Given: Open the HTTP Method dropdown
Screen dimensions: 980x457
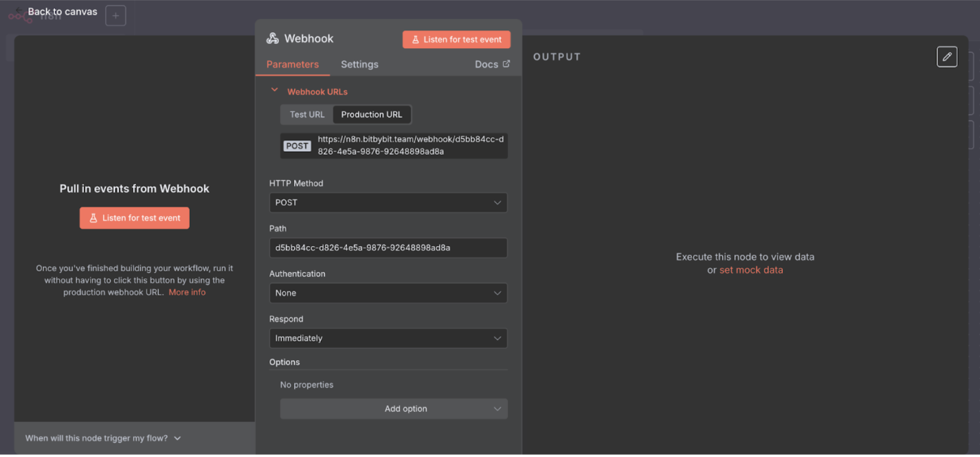Looking at the screenshot, I should pos(388,203).
